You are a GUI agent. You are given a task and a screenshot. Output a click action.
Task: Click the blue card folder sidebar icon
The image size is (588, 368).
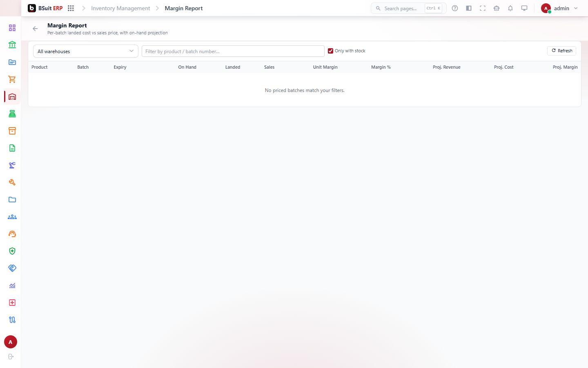[12, 62]
